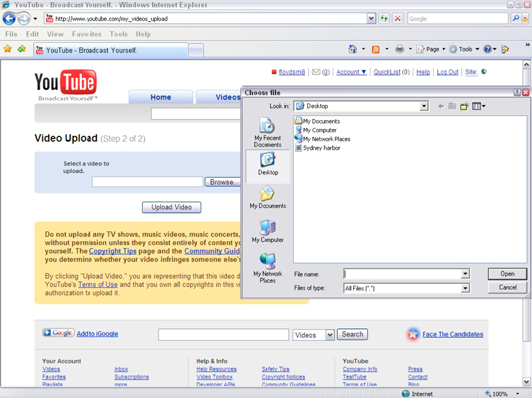
Task: Open the Page dropdown menu
Action: coord(431,49)
